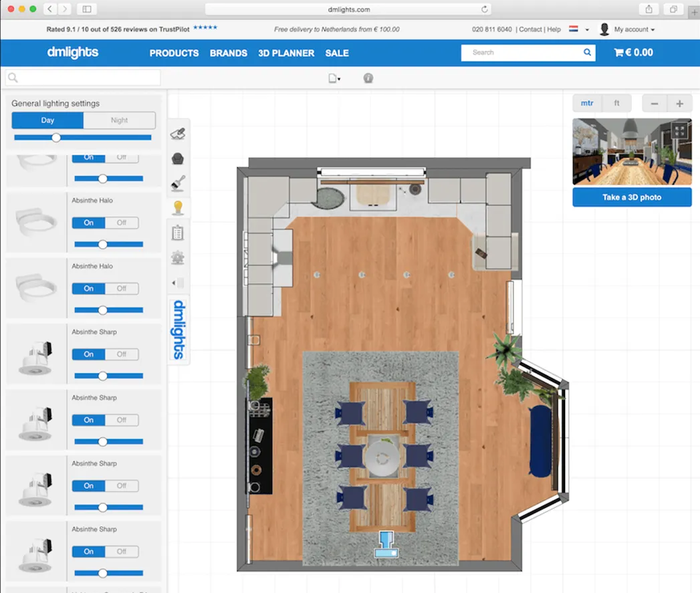Click On for the fourth Absinthe Sharp light
700x593 pixels.
(x=88, y=552)
